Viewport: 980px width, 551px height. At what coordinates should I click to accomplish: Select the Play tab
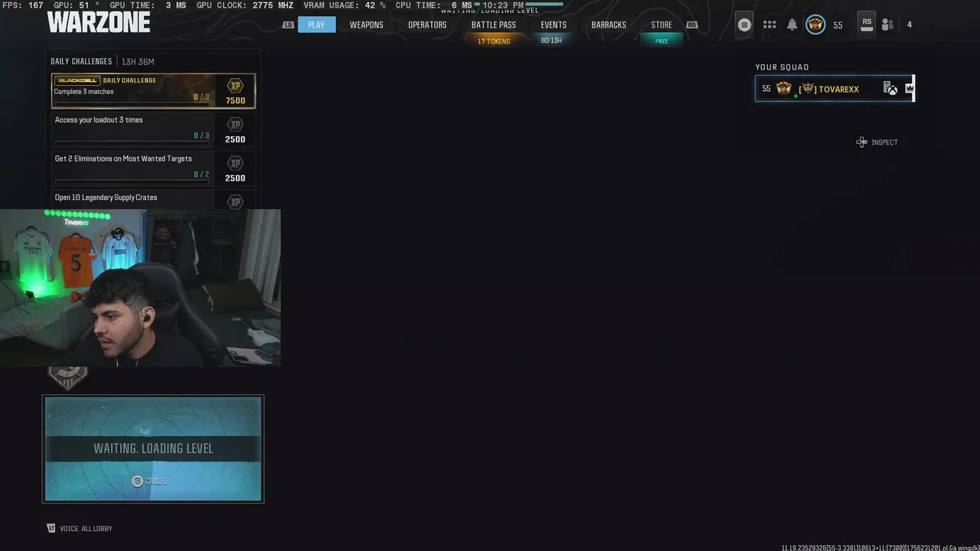coord(316,24)
